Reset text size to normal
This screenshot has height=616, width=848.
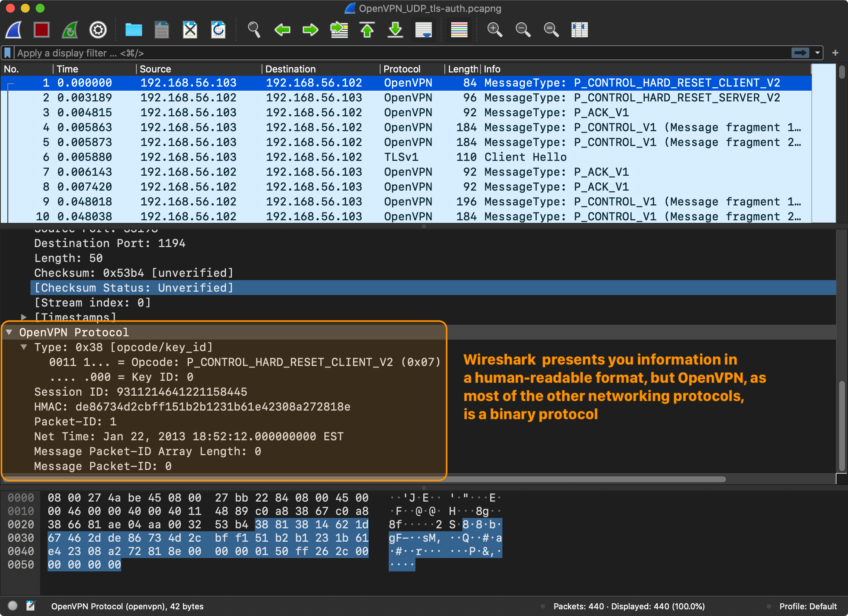[x=551, y=30]
